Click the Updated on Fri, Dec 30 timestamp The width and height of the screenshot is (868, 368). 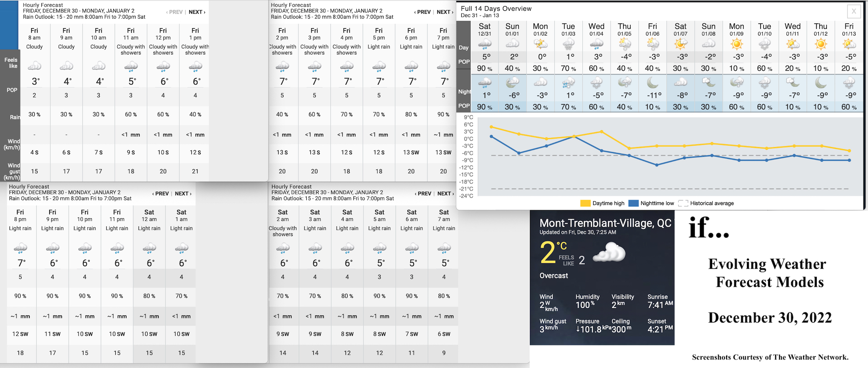(578, 232)
